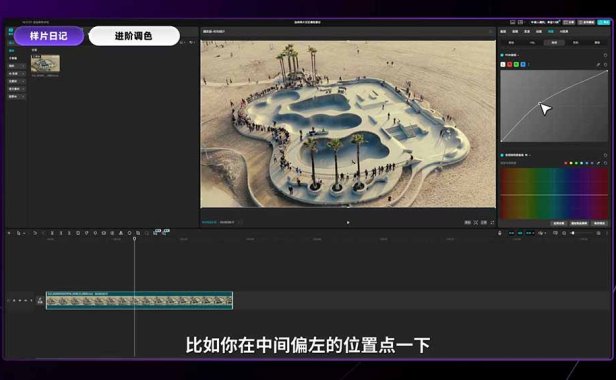The height and width of the screenshot is (380, 616).
Task: Pick the hue curve eyedropper
Action: click(599, 163)
